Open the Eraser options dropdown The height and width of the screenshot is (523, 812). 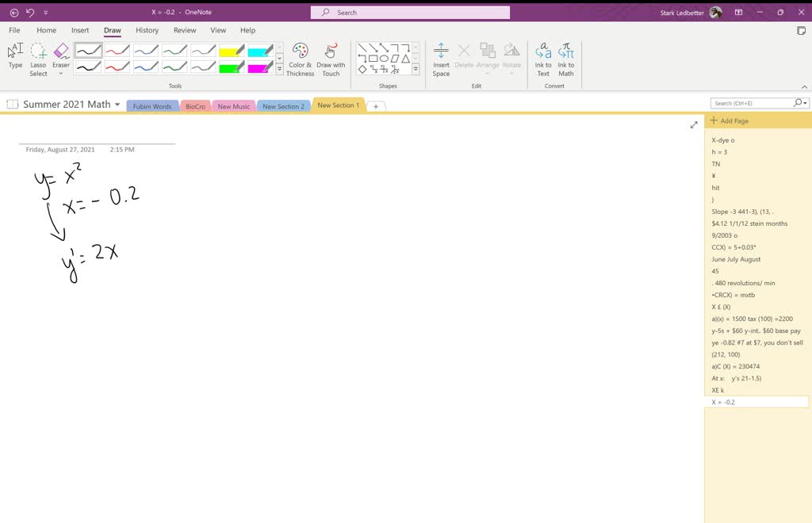point(61,74)
